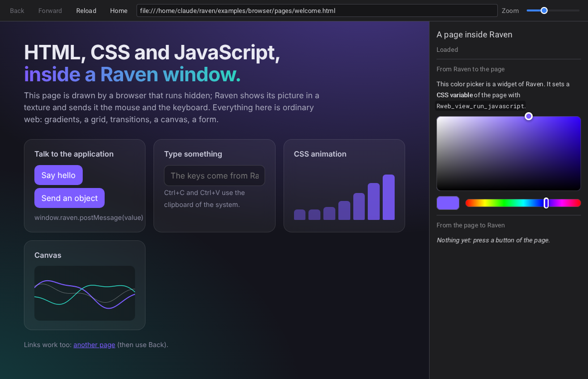Screen dimensions: 588x379
Task: Click the 'Canvas' card heading
Action: [48, 255]
